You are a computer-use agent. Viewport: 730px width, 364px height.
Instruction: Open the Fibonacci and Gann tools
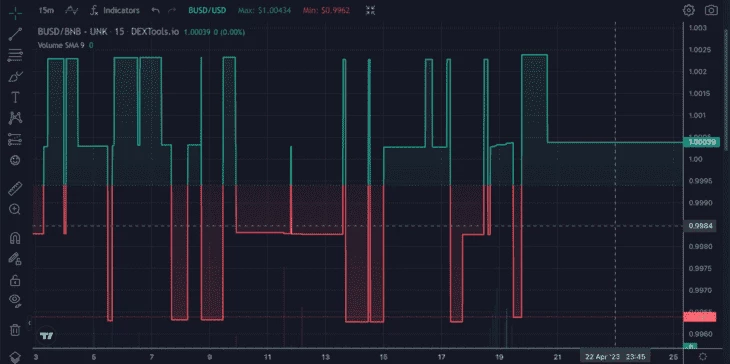(x=15, y=55)
